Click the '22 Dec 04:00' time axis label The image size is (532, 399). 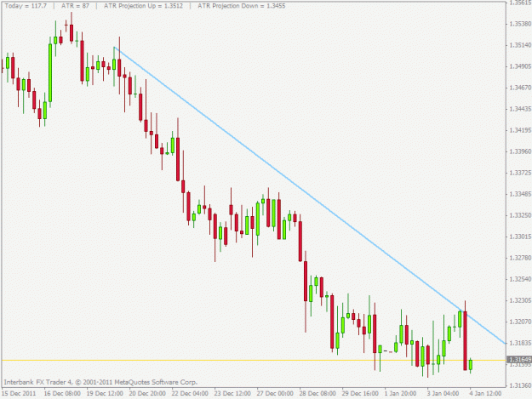tap(190, 394)
